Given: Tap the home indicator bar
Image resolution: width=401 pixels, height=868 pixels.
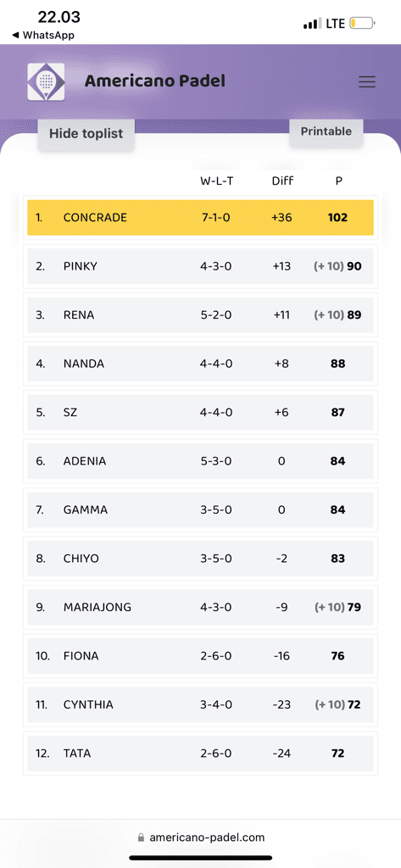Looking at the screenshot, I should point(200,858).
